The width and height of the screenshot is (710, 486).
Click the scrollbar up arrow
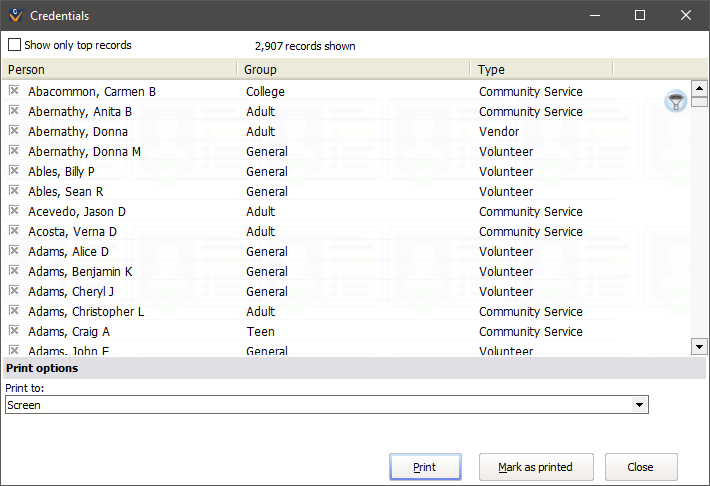(x=699, y=88)
